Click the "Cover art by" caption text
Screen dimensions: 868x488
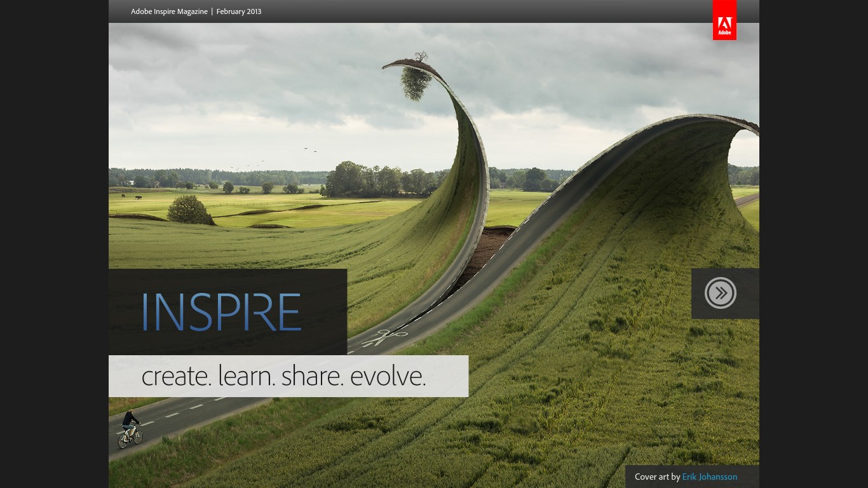click(657, 477)
